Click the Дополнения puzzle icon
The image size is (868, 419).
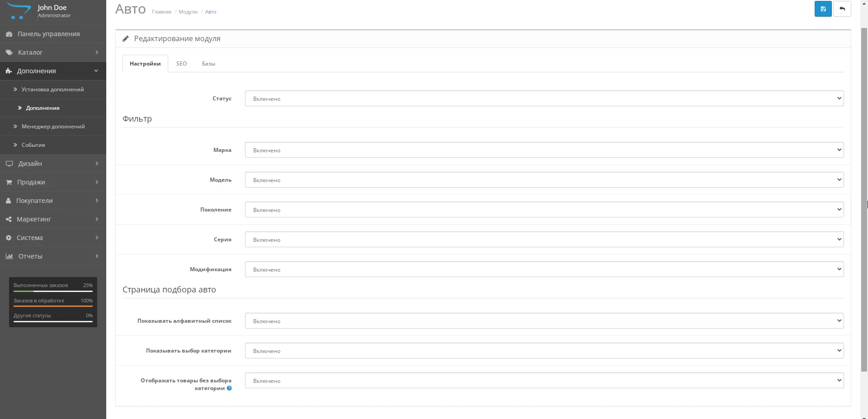tap(9, 71)
